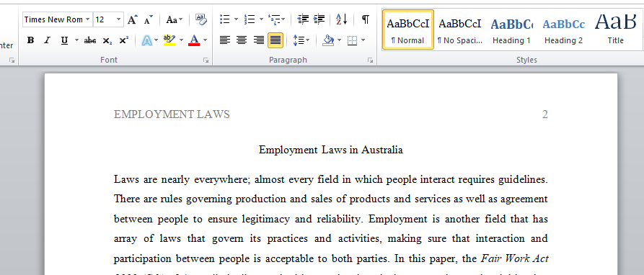Apply the red font color
Viewport: 644px width, 275px height.
(x=194, y=40)
